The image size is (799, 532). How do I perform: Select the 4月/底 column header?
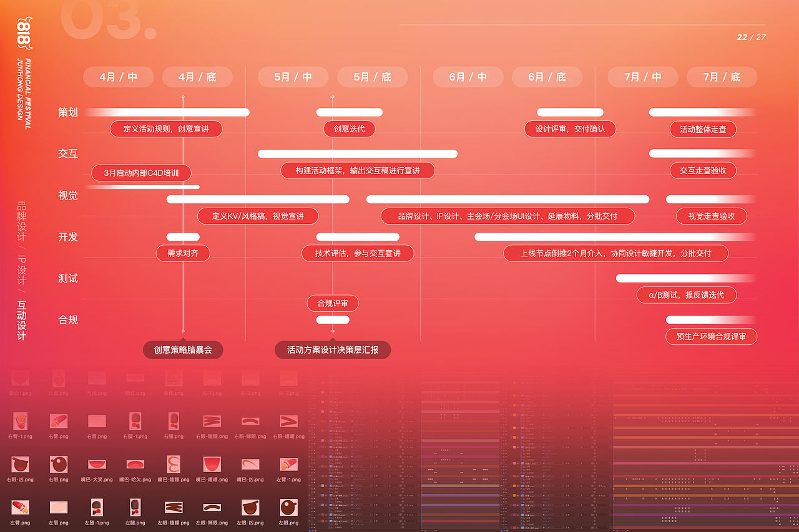point(197,77)
